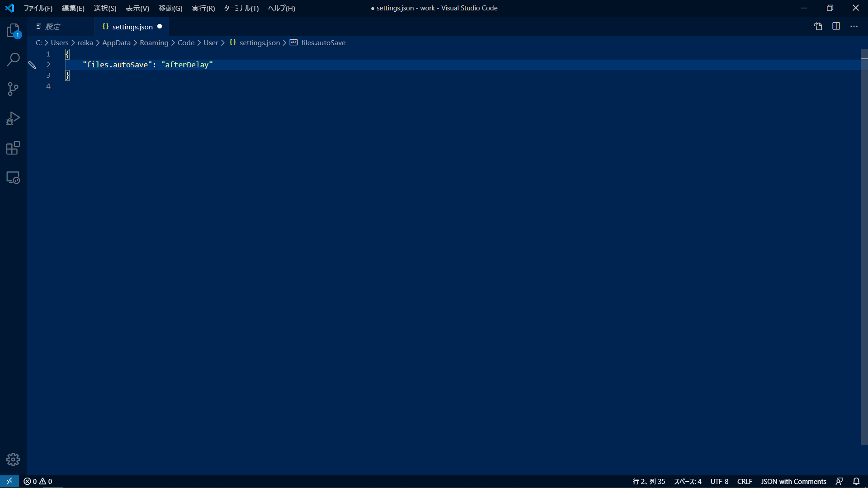Change the CRLF end-of-line sequence

744,481
